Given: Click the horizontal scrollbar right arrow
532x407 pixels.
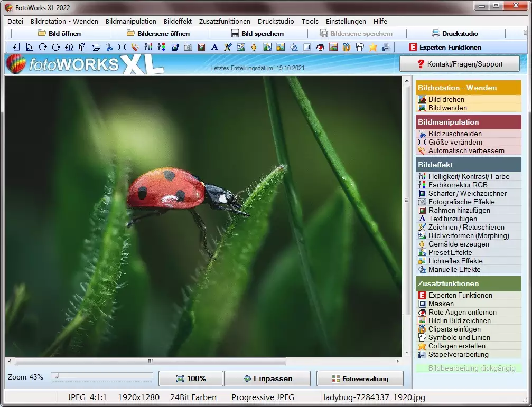Looking at the screenshot, I should pyautogui.click(x=397, y=362).
